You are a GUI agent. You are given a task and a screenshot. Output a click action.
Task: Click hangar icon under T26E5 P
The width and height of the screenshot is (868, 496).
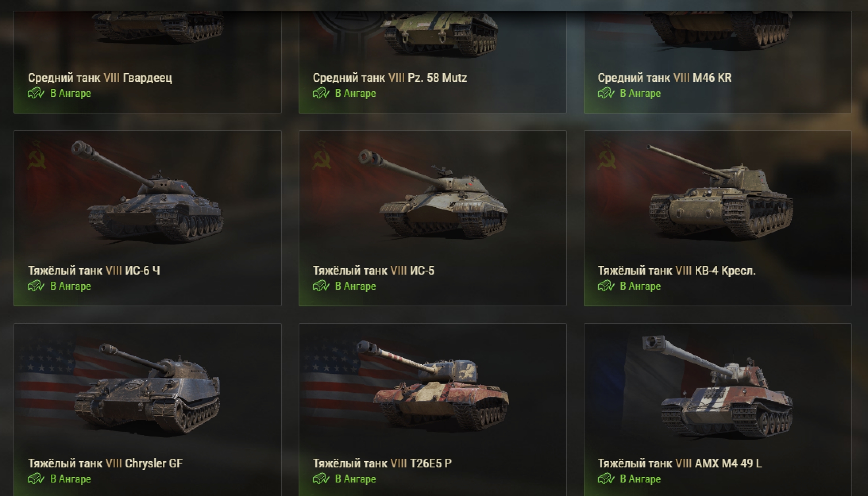pos(321,479)
